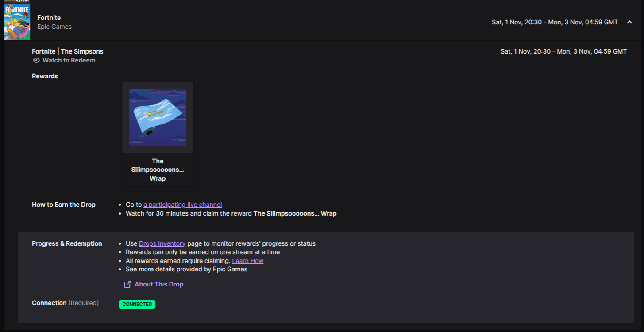Open the participating live channel link
The image size is (644, 332).
[x=182, y=205]
